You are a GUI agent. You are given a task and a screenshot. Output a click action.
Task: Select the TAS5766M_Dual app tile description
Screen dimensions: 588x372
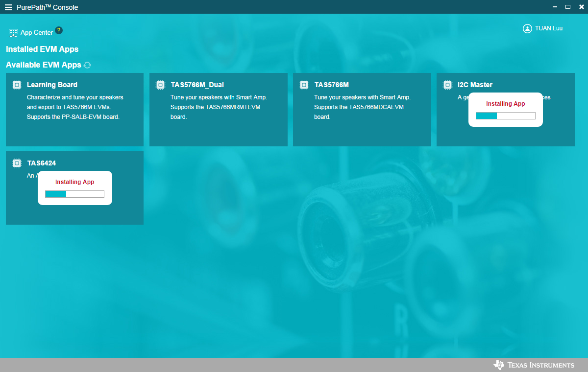coord(219,107)
